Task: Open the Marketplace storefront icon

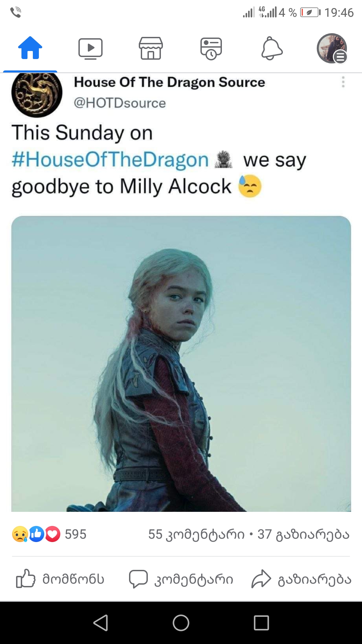Action: (x=151, y=48)
